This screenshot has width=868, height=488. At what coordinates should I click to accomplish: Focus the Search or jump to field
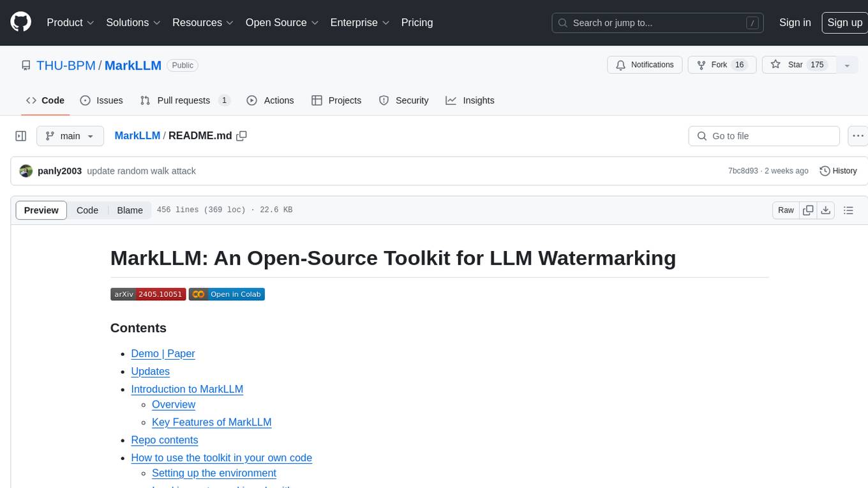659,23
